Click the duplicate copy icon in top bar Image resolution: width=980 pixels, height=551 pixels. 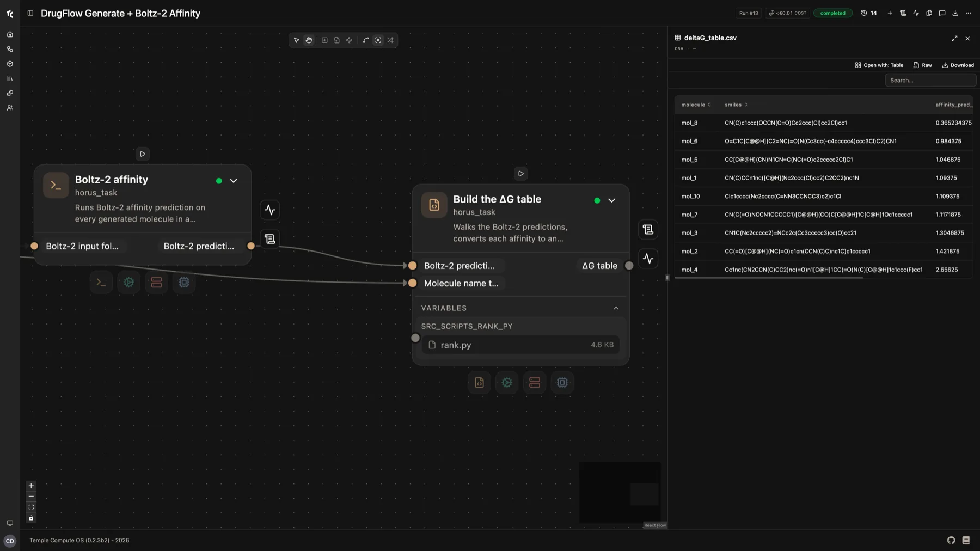tap(929, 13)
